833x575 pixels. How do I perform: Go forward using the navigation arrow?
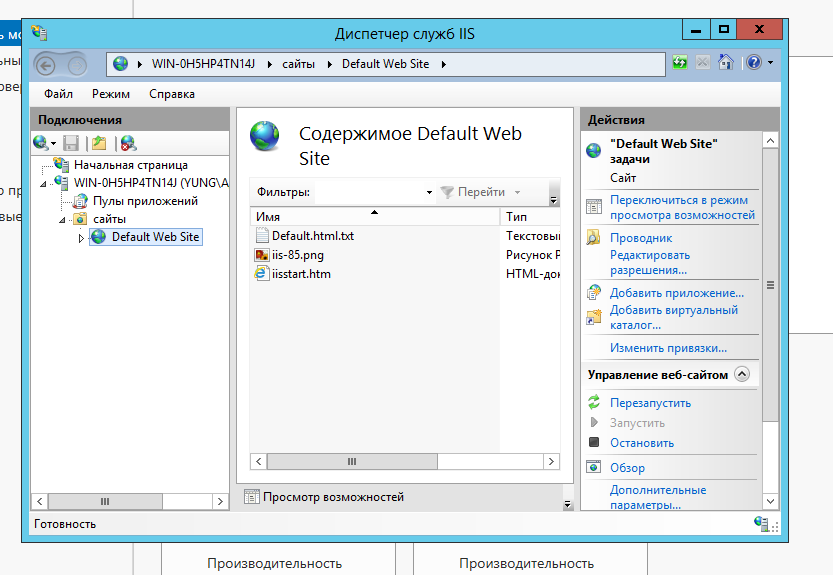click(78, 66)
